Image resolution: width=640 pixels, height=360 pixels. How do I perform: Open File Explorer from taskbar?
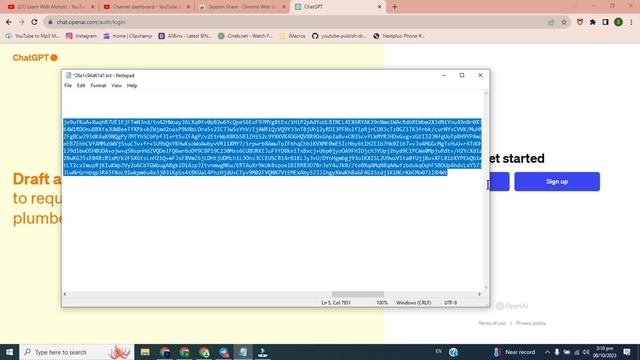(145, 352)
